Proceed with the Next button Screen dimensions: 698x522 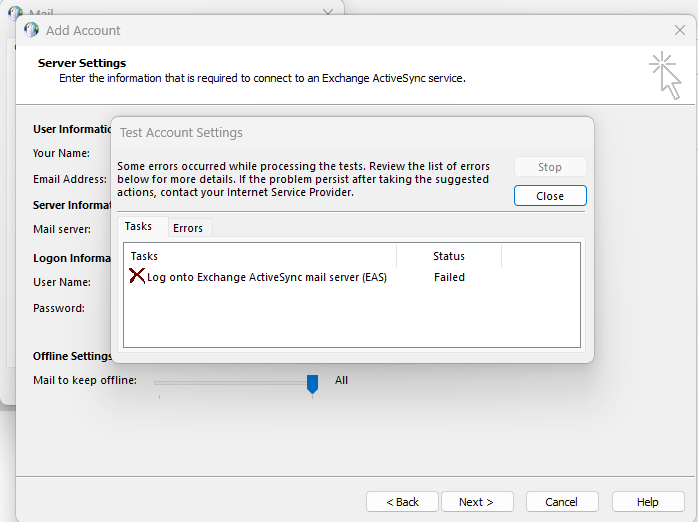point(477,502)
